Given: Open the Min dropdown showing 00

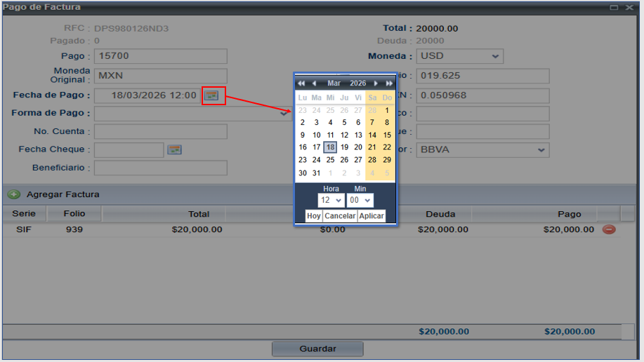Looking at the screenshot, I should click(360, 201).
